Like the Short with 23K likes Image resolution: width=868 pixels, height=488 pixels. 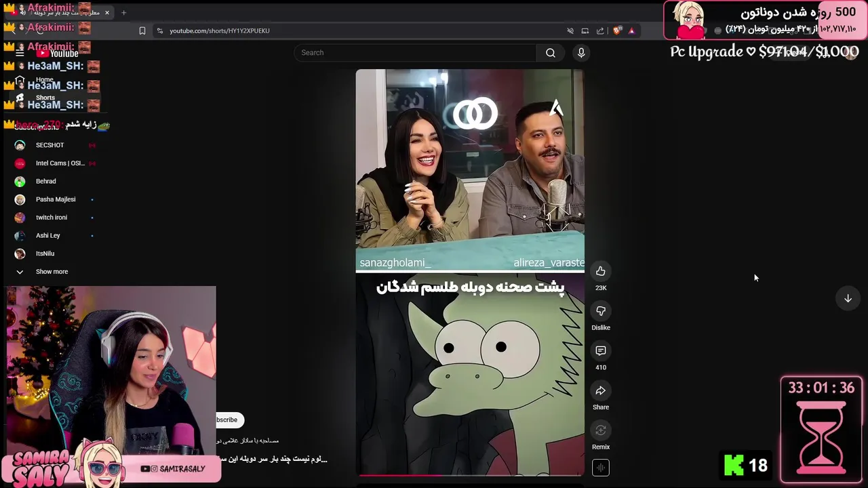coord(601,271)
